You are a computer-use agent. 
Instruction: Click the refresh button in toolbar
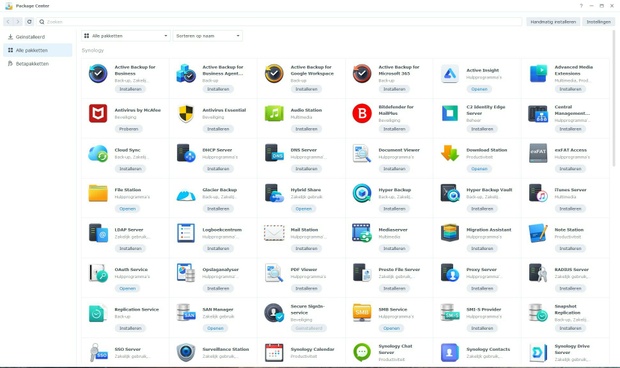click(x=29, y=22)
